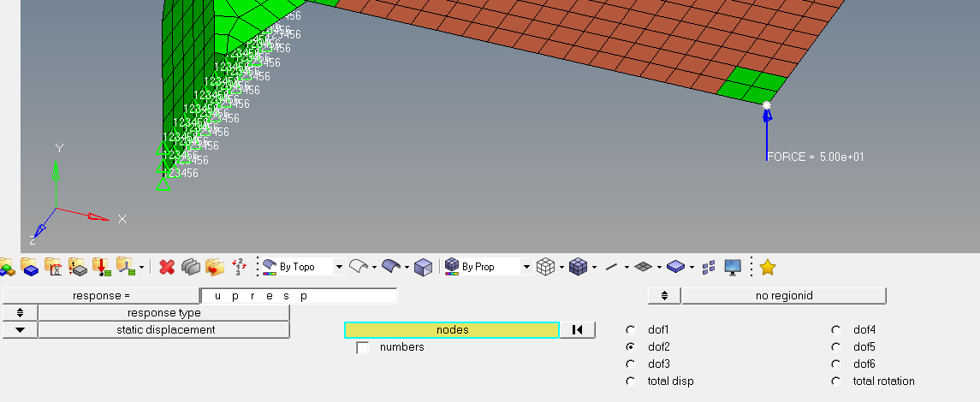Image resolution: width=980 pixels, height=402 pixels.
Task: Open the By Prop element color dropdown
Action: (x=526, y=267)
